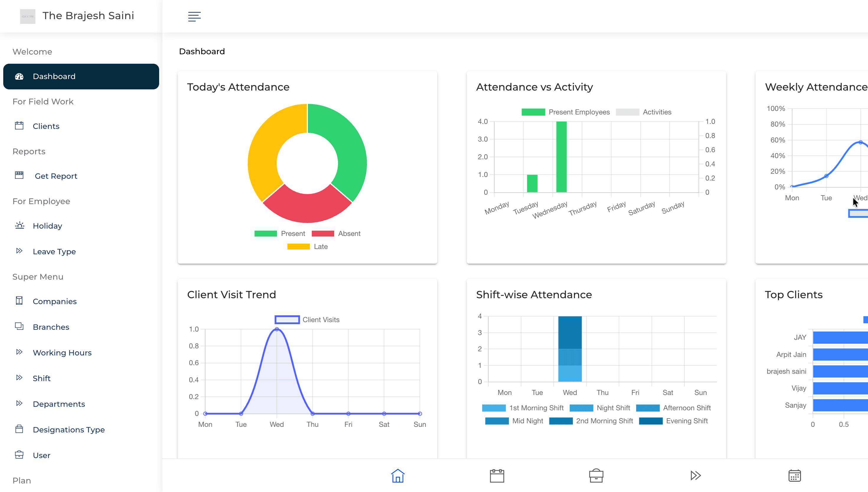Screen dimensions: 868x492
Task: Click The Brajesh Saini header link
Action: (88, 16)
